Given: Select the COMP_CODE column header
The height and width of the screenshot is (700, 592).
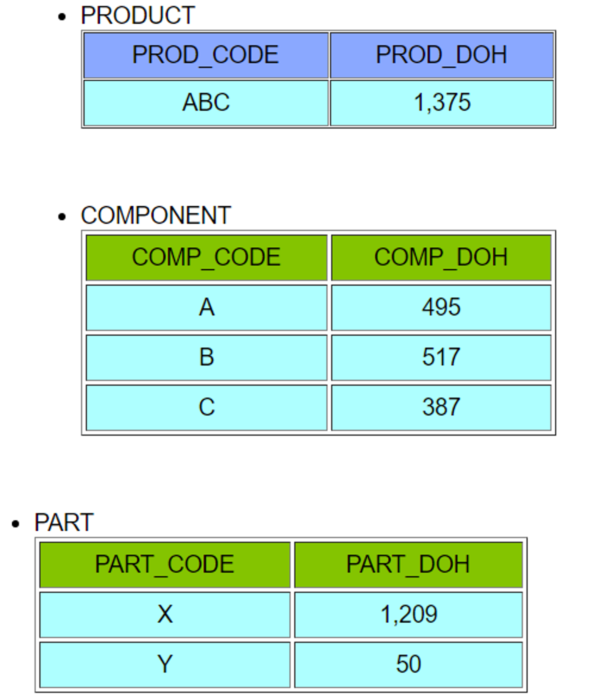Looking at the screenshot, I should point(206,258).
